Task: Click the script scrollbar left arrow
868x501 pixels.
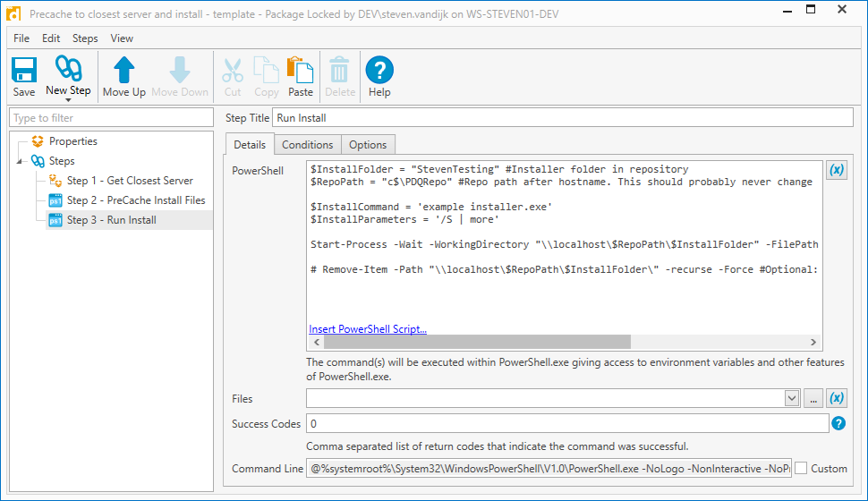Action: click(317, 342)
